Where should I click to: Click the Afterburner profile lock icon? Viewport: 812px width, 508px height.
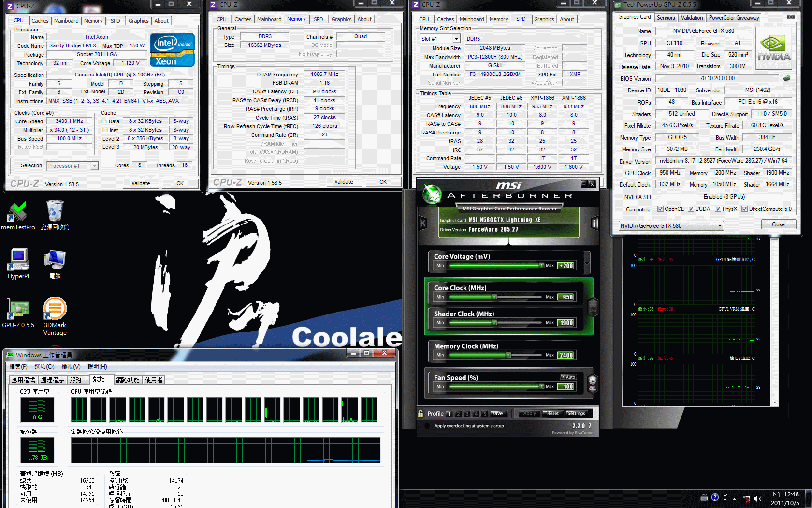click(420, 413)
